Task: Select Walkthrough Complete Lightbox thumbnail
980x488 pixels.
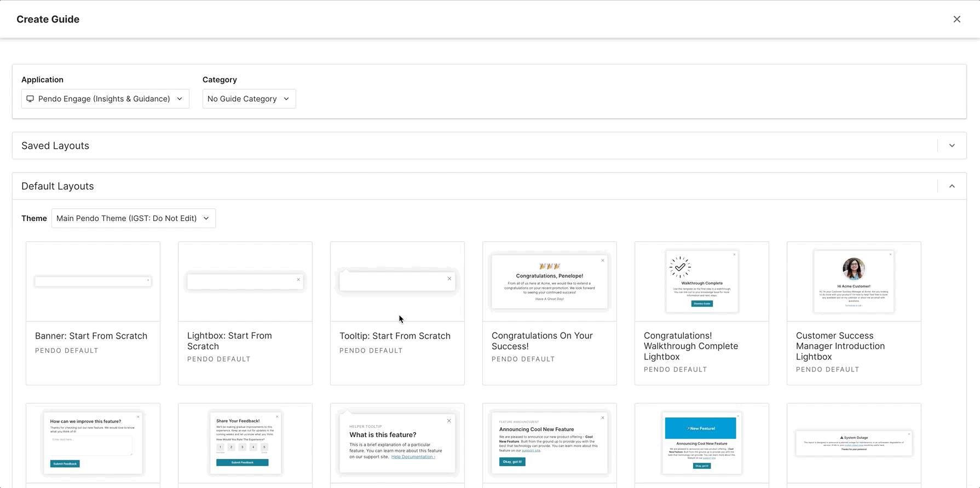Action: tap(702, 281)
